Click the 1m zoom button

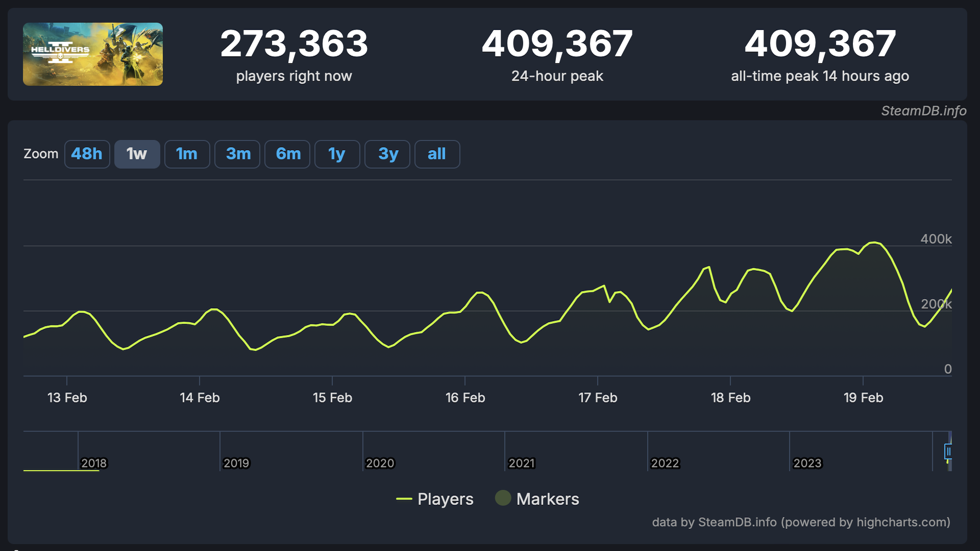[x=186, y=154]
